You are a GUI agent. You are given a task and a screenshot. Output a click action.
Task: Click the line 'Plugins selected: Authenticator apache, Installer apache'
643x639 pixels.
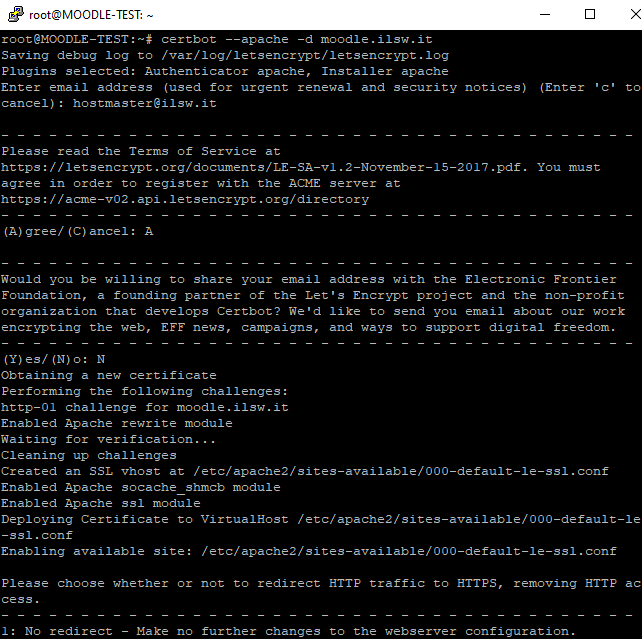point(225,71)
